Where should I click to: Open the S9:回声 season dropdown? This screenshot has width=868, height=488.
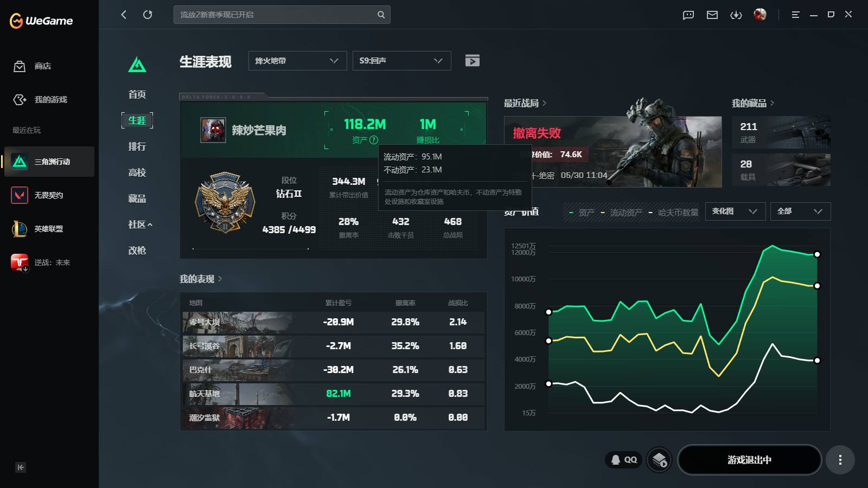coord(401,61)
